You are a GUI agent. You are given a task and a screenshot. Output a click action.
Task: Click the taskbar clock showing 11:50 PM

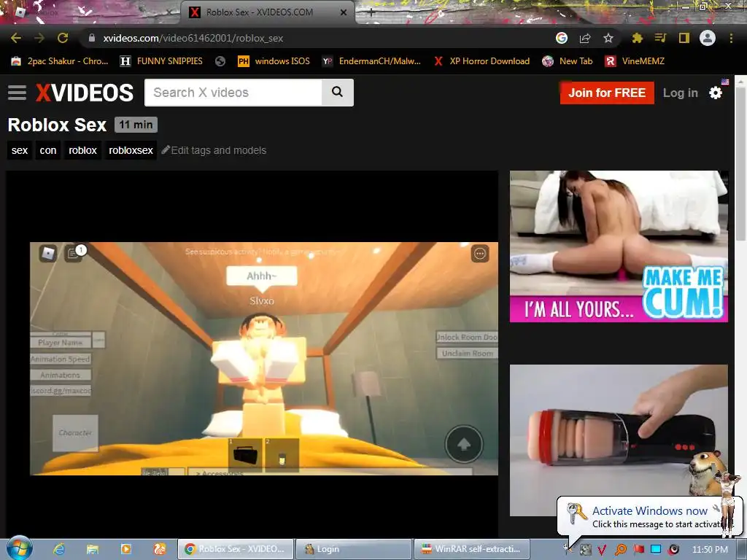(710, 550)
